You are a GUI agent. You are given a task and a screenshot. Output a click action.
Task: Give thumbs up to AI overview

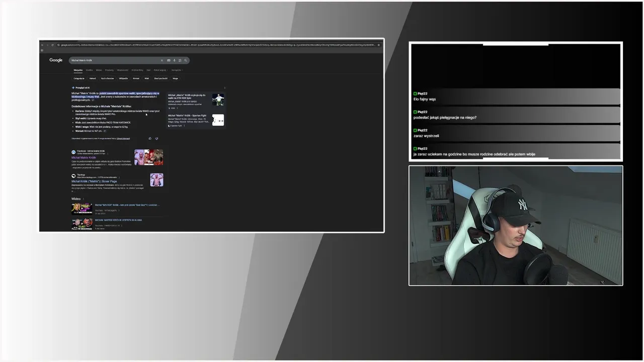(x=150, y=138)
